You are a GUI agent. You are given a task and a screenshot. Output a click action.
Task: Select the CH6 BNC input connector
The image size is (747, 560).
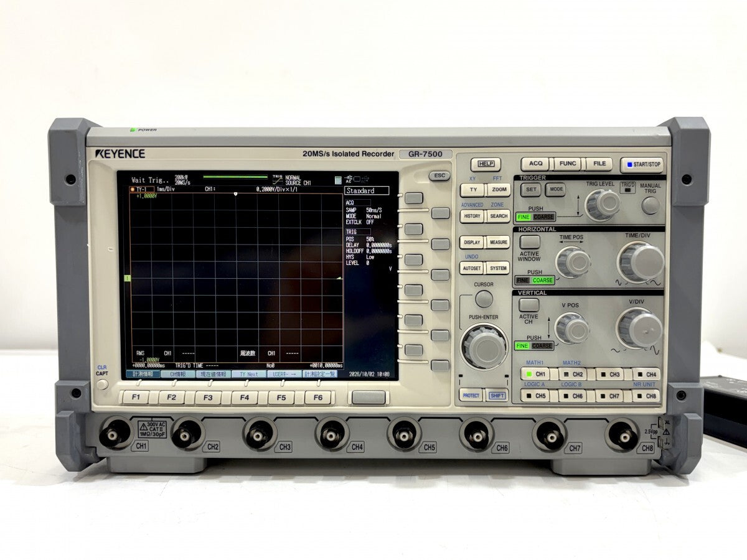click(x=477, y=435)
